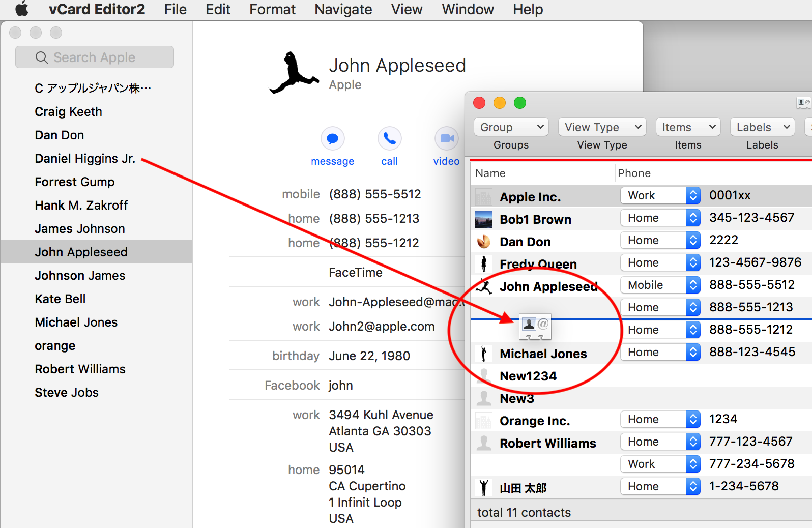
Task: Click FaceTime entry in contact card
Action: [x=356, y=273]
